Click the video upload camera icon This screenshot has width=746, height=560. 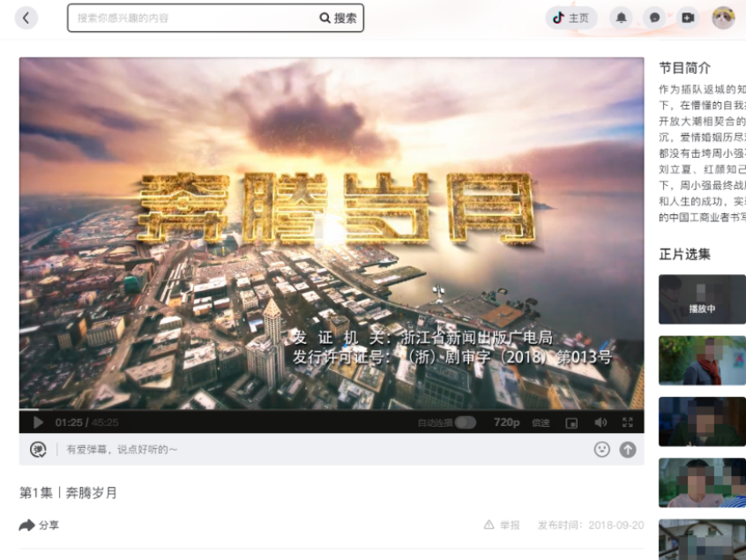pyautogui.click(x=688, y=19)
